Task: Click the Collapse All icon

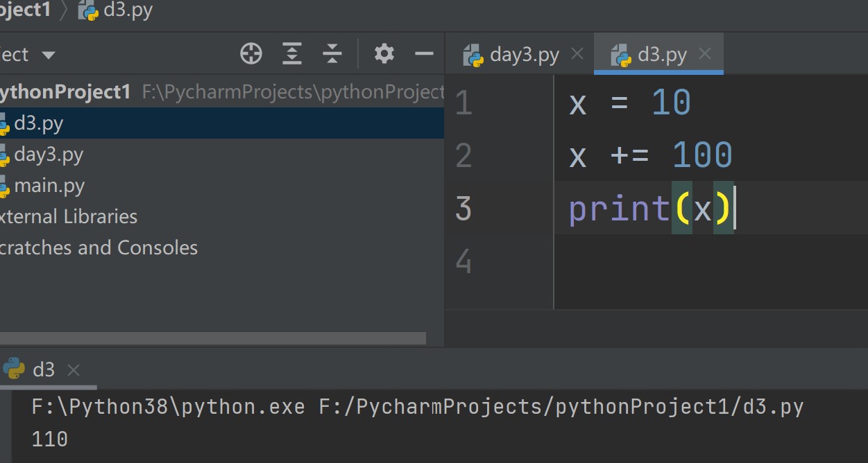Action: point(332,53)
